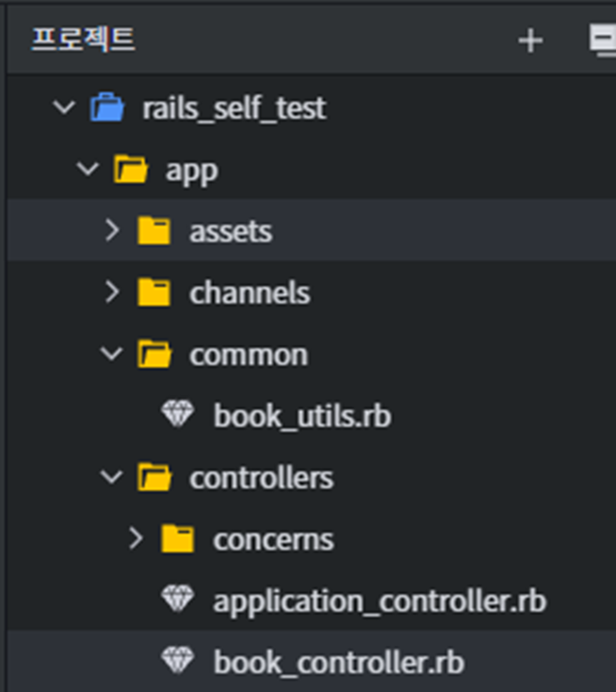
Task: Collapse the controllers folder chevron
Action: [111, 477]
